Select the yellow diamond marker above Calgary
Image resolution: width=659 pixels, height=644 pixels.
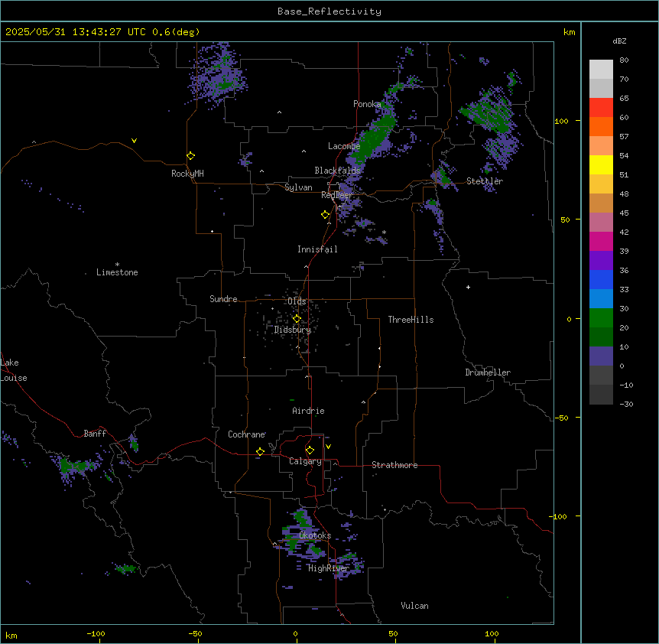310,450
